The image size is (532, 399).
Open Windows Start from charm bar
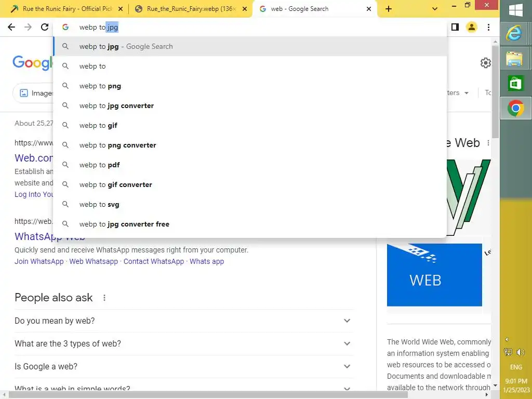(516, 9)
